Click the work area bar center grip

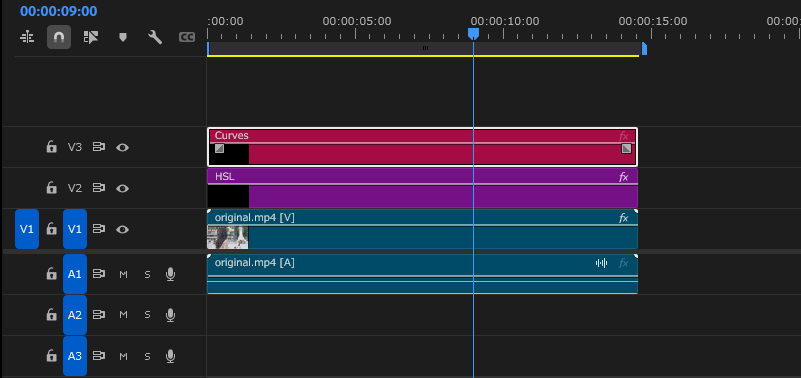coord(425,49)
